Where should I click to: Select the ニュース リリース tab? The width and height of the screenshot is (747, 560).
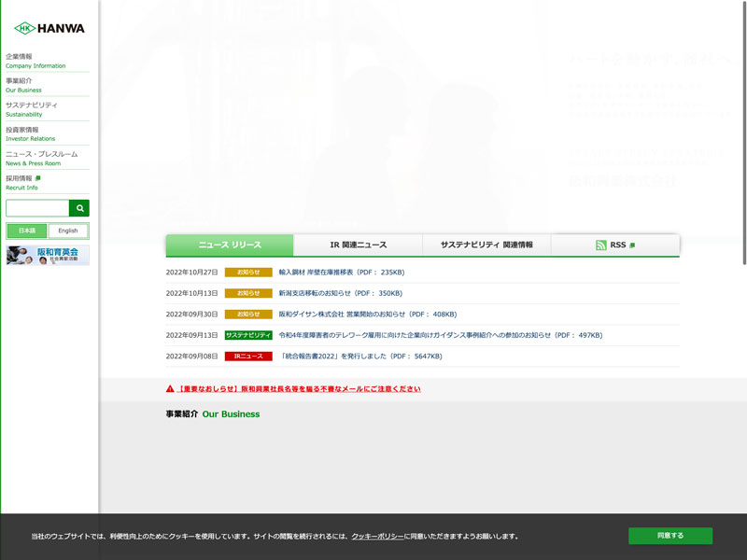coord(230,245)
